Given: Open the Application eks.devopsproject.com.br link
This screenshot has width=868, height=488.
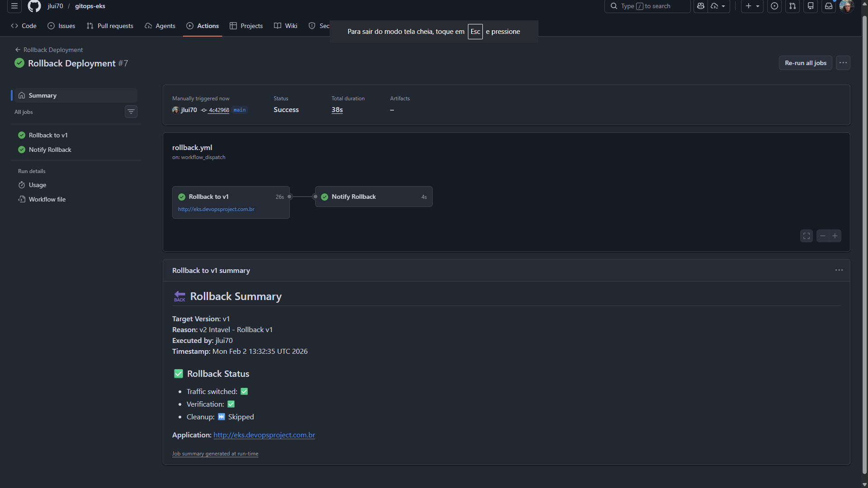Looking at the screenshot, I should click(x=264, y=435).
